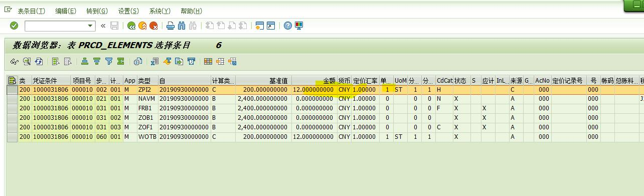This screenshot has width=644, height=196.
Task: Click the ZOF1 condition type cell
Action: (x=147, y=127)
